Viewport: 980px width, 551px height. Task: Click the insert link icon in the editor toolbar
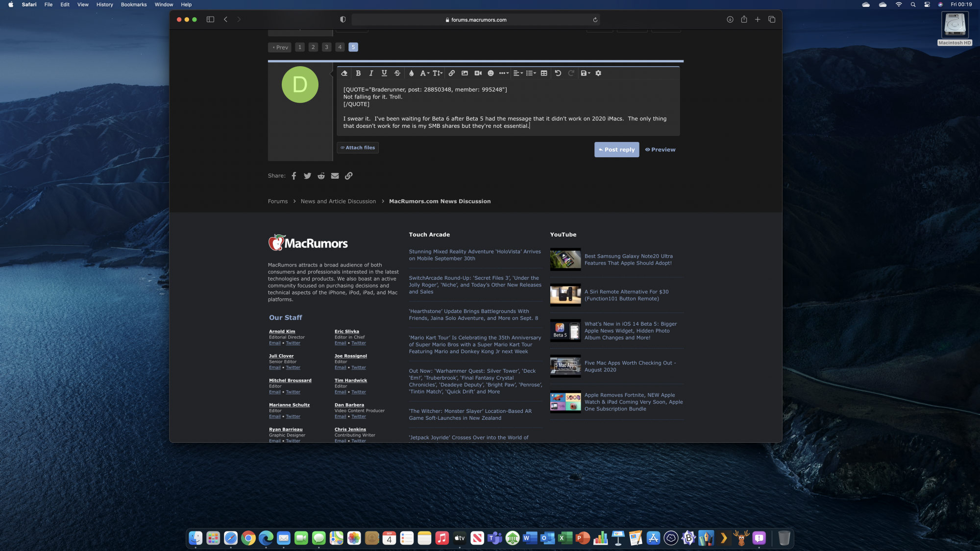[451, 73]
